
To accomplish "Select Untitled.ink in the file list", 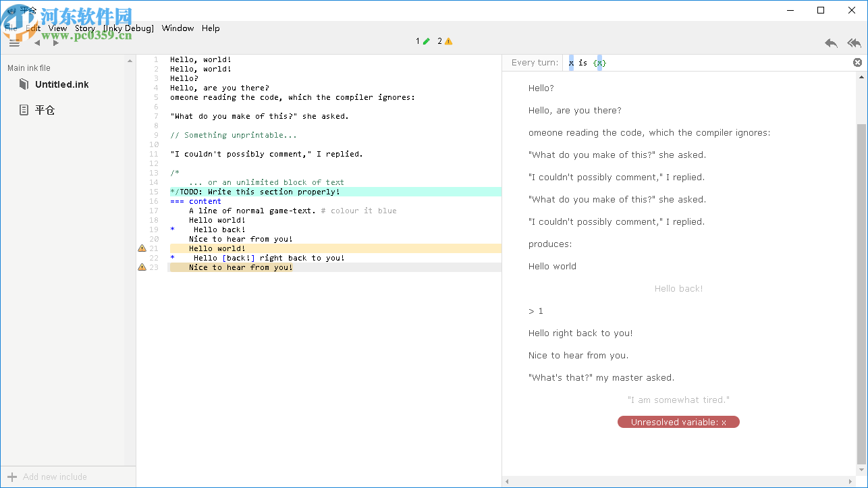I will (x=61, y=84).
